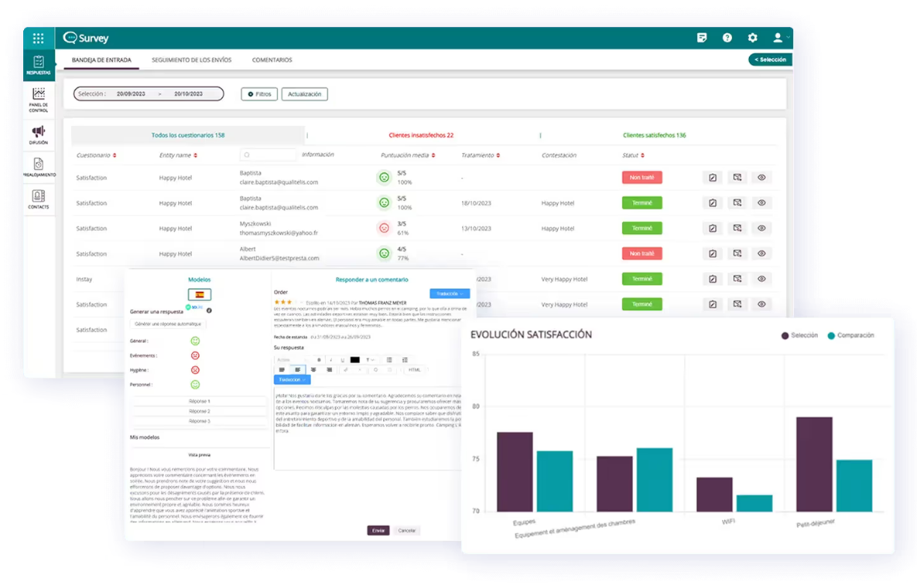Click the help question mark icon

pyautogui.click(x=727, y=38)
